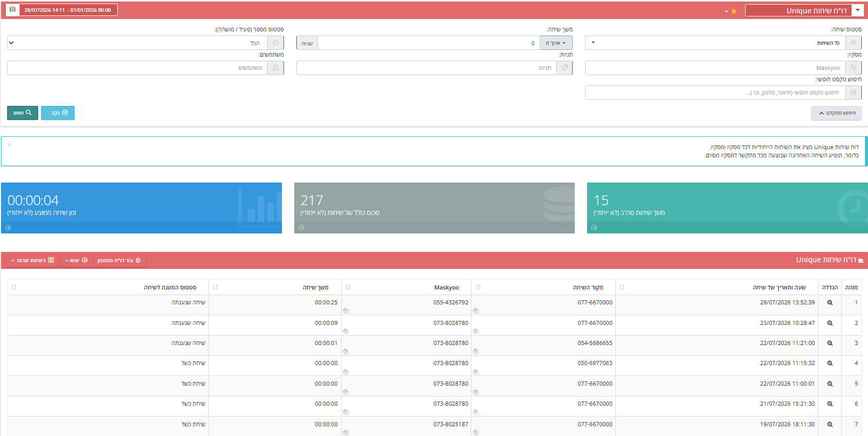Click the magnifier icon in row 1
The image size is (868, 436).
pyautogui.click(x=830, y=303)
